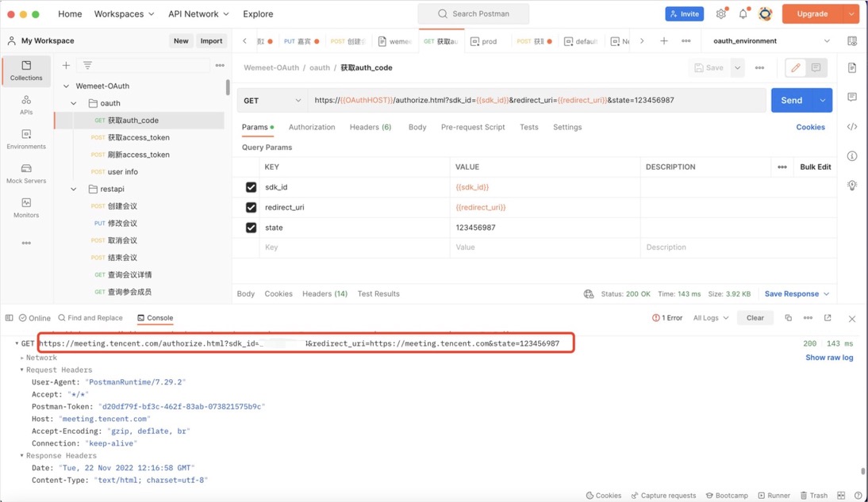Uncheck the state parameter checkbox

coord(251,228)
